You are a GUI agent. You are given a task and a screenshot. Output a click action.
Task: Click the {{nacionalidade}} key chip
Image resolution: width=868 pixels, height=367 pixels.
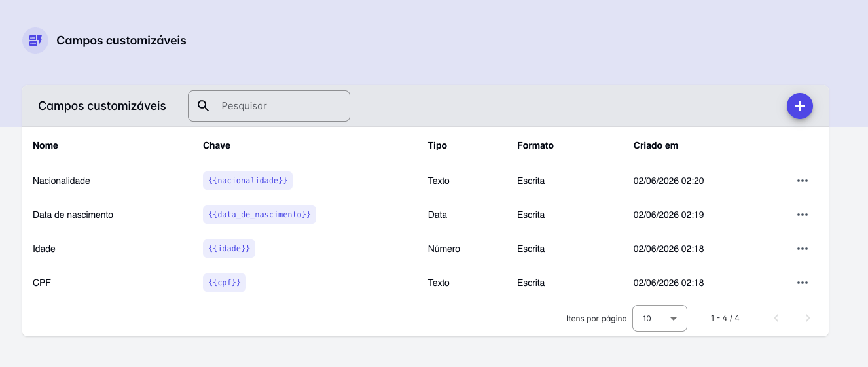pyautogui.click(x=247, y=181)
